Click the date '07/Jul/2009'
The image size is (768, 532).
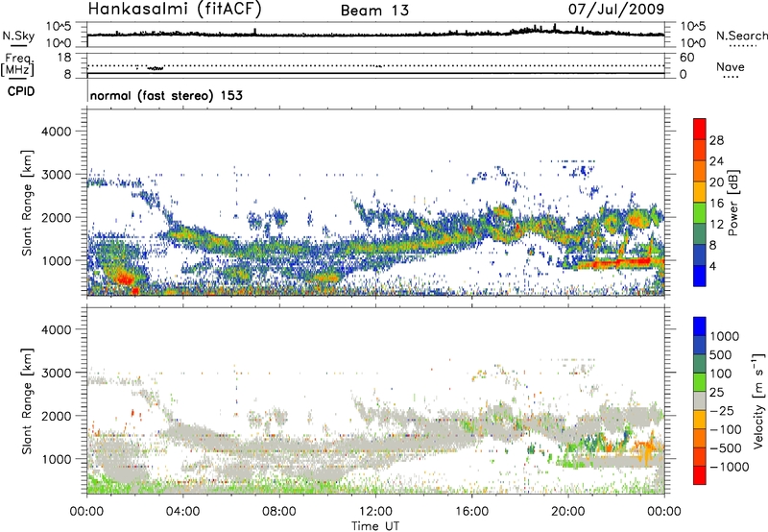click(x=616, y=9)
